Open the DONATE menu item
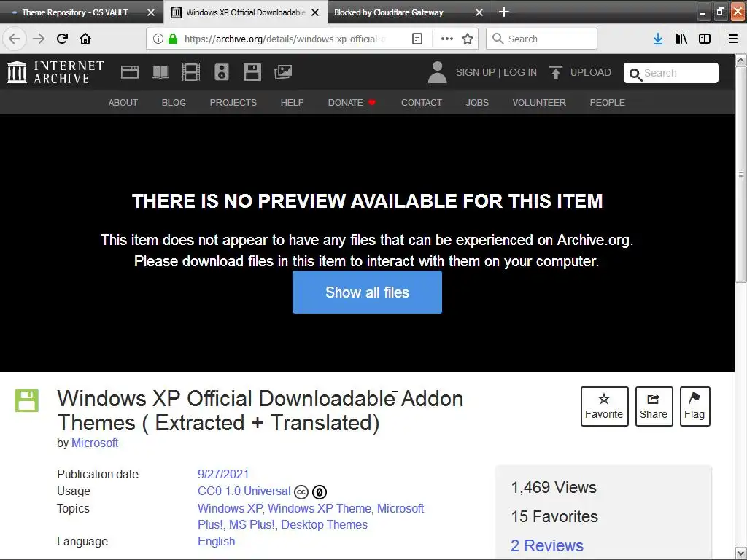Screen dimensions: 747x560 pos(352,102)
